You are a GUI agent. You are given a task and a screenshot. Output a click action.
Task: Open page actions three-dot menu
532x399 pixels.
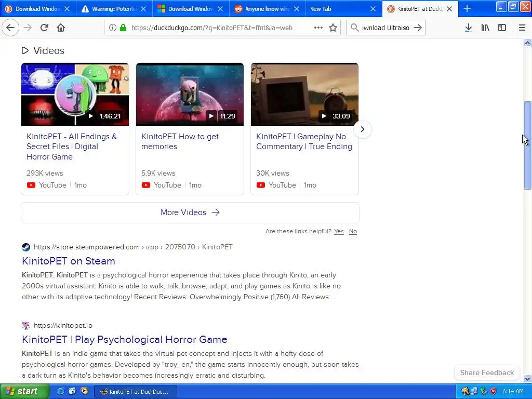[318, 28]
